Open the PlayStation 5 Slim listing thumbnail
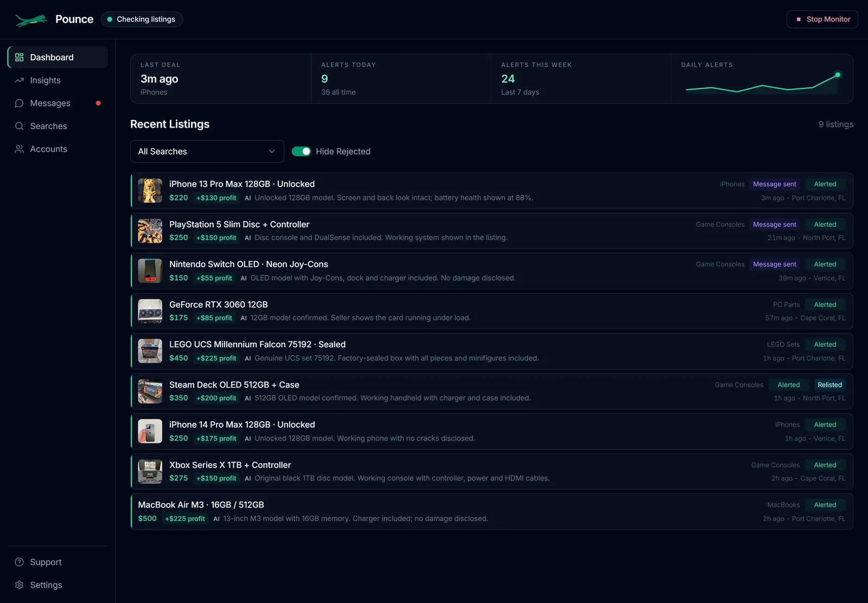868x603 pixels. tap(150, 231)
